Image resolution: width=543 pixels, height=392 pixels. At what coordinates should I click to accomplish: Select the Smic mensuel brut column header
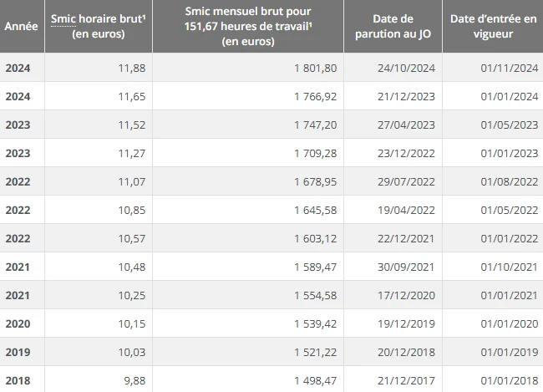248,27
